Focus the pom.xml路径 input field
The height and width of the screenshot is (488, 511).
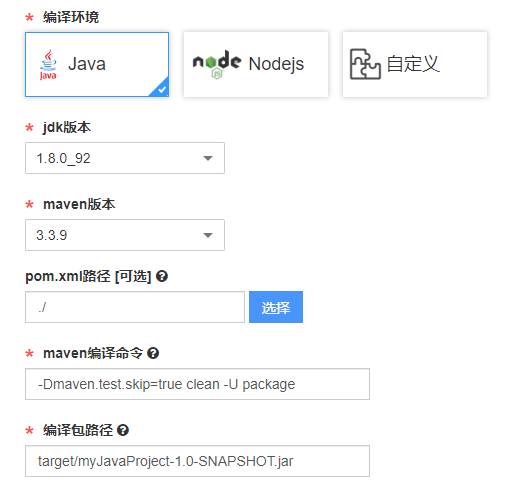[x=135, y=307]
